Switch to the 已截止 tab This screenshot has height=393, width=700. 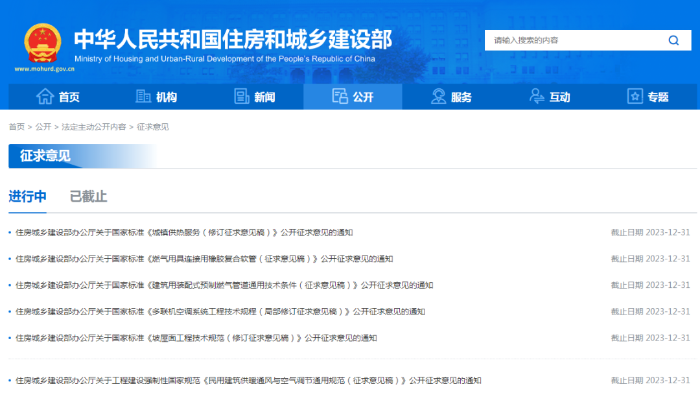pyautogui.click(x=88, y=196)
